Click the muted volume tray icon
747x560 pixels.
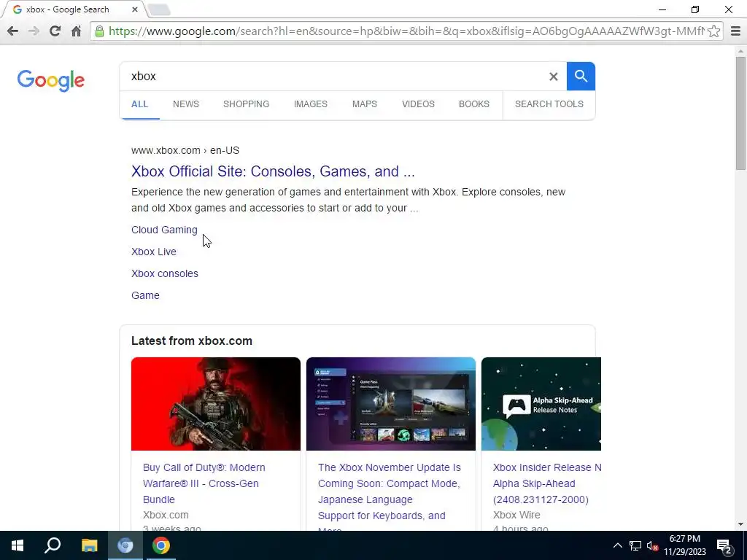tap(652, 545)
